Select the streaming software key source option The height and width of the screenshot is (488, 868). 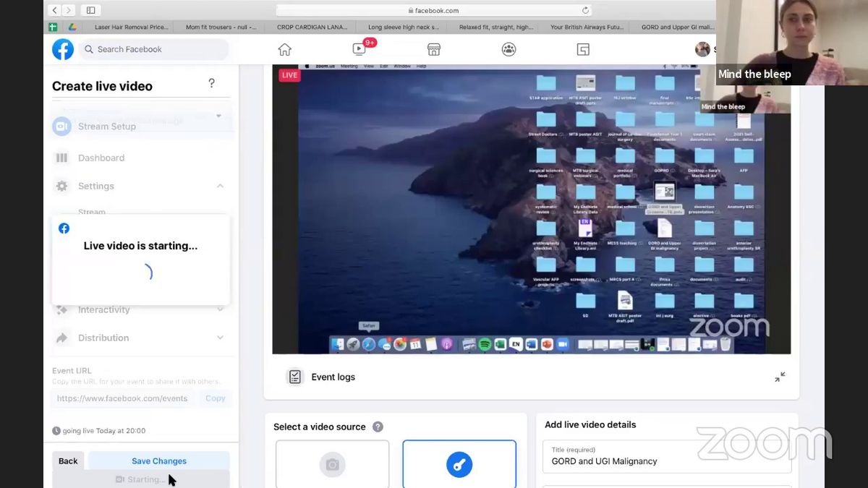[459, 463]
